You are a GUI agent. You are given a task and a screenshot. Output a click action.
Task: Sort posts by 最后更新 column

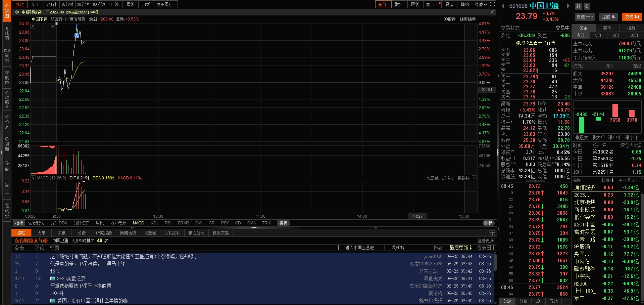(460, 248)
